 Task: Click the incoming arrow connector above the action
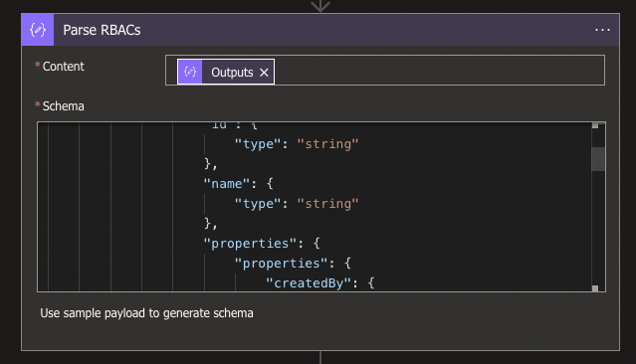point(320,6)
